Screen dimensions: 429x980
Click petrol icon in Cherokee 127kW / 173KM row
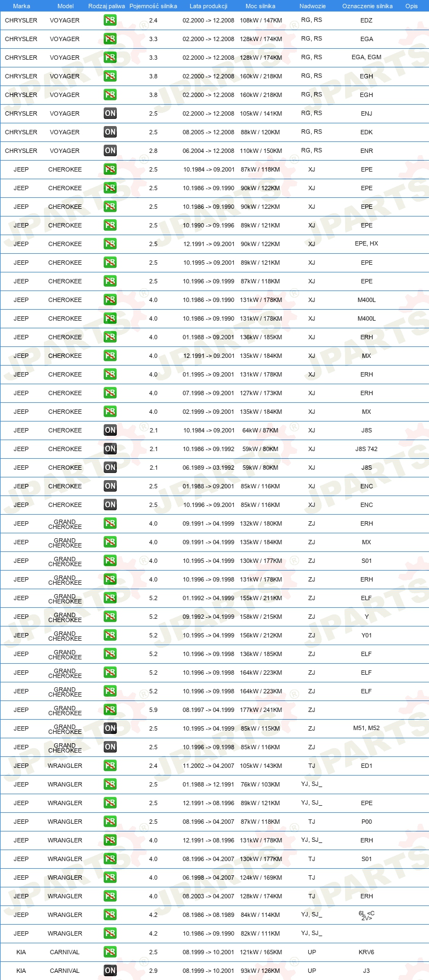pos(110,393)
